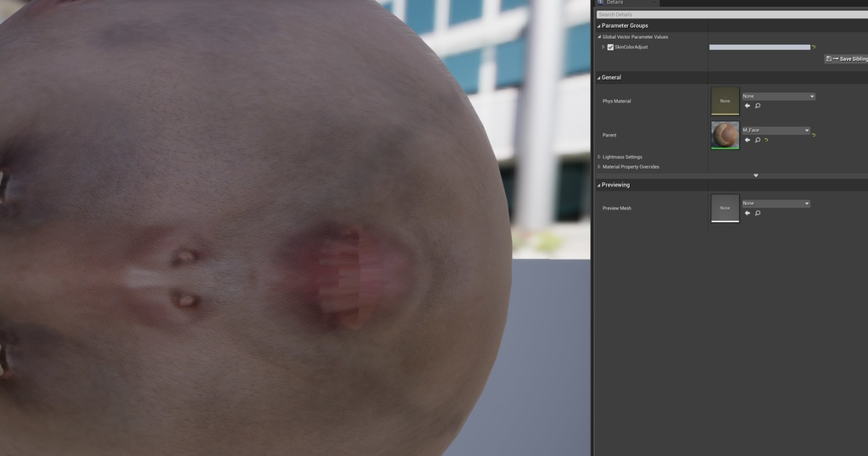Click the Phys Material None thumbnail

click(x=726, y=101)
